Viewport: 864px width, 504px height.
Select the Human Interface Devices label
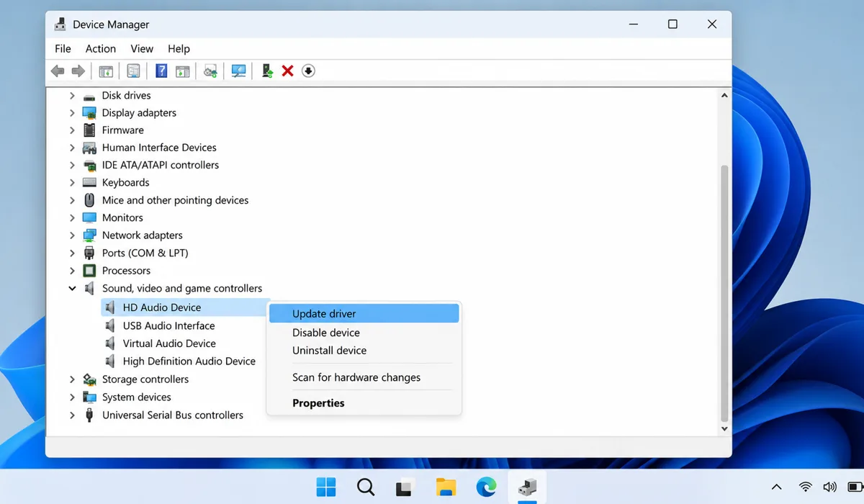(x=159, y=148)
